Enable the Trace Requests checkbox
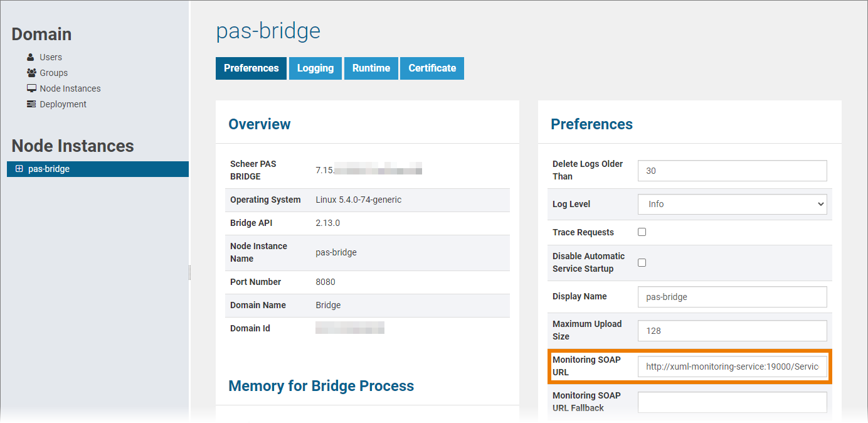This screenshot has width=868, height=423. tap(642, 232)
